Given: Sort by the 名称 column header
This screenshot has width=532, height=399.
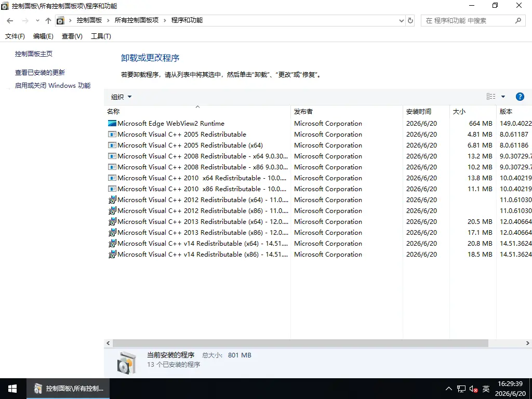Looking at the screenshot, I should click(x=197, y=111).
